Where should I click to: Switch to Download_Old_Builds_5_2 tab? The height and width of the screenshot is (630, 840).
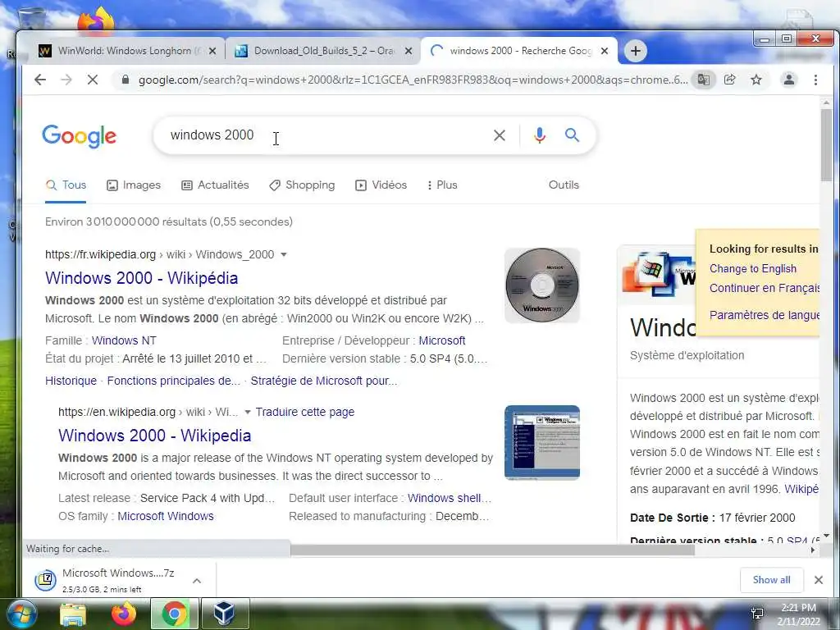(x=323, y=51)
